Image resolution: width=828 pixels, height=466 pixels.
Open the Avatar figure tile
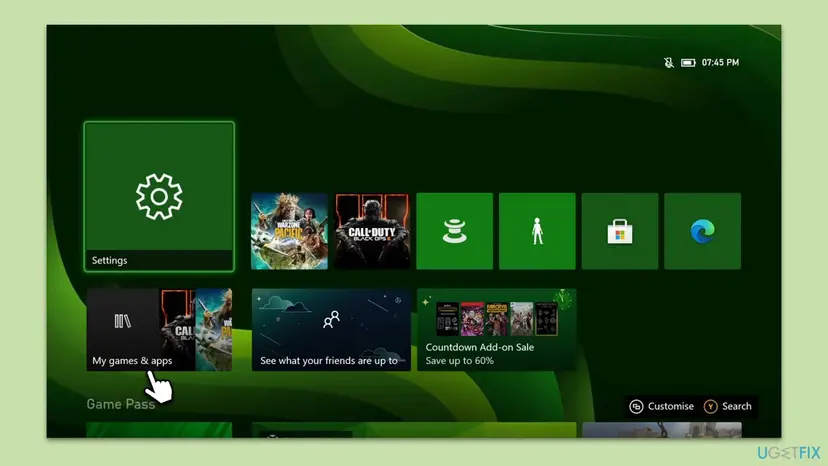coord(537,231)
